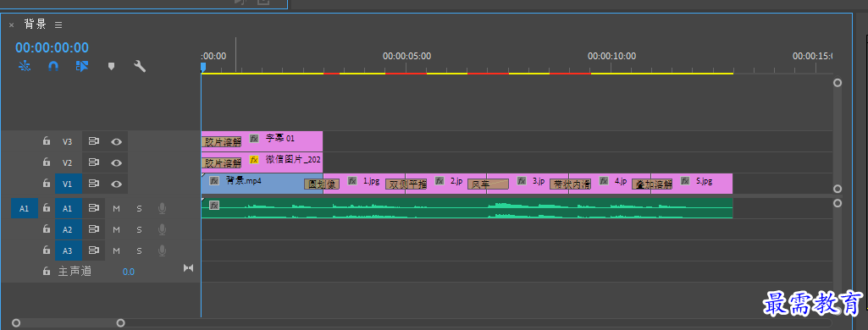Solo audio track A2
This screenshot has height=330, width=868.
pos(139,229)
